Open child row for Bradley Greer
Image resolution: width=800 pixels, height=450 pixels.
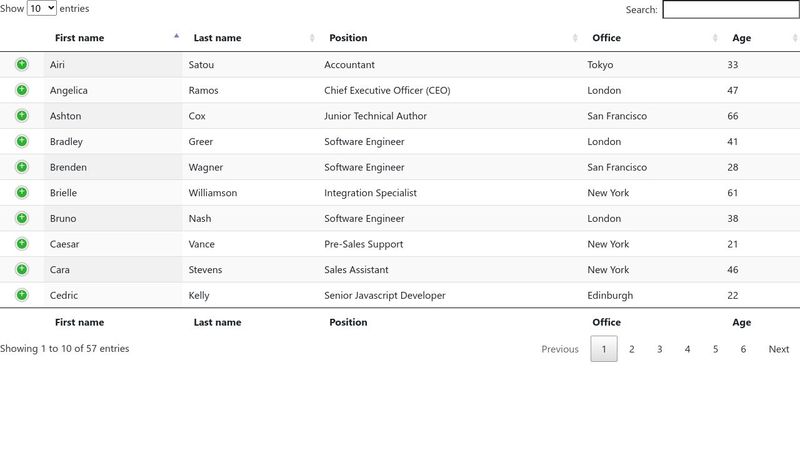[22, 141]
